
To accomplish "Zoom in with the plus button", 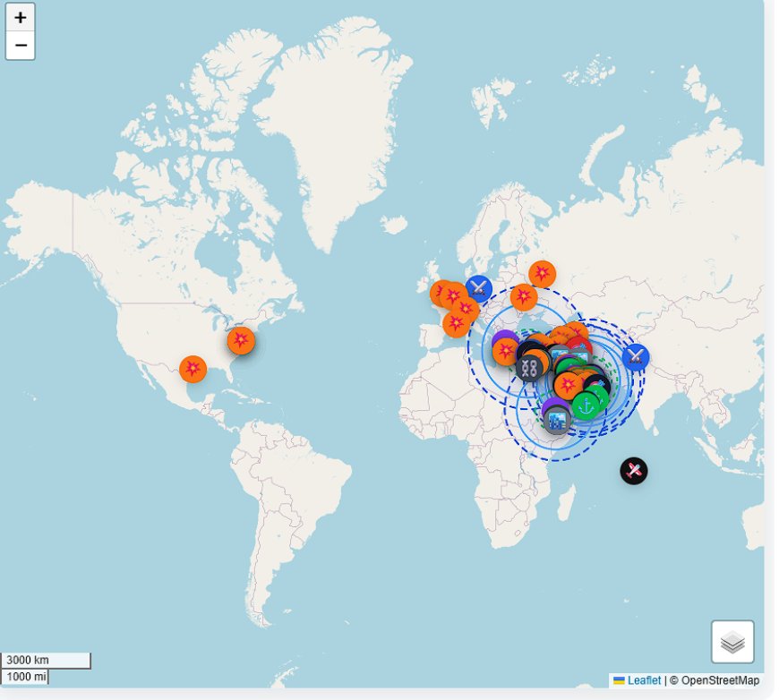I will point(20,17).
